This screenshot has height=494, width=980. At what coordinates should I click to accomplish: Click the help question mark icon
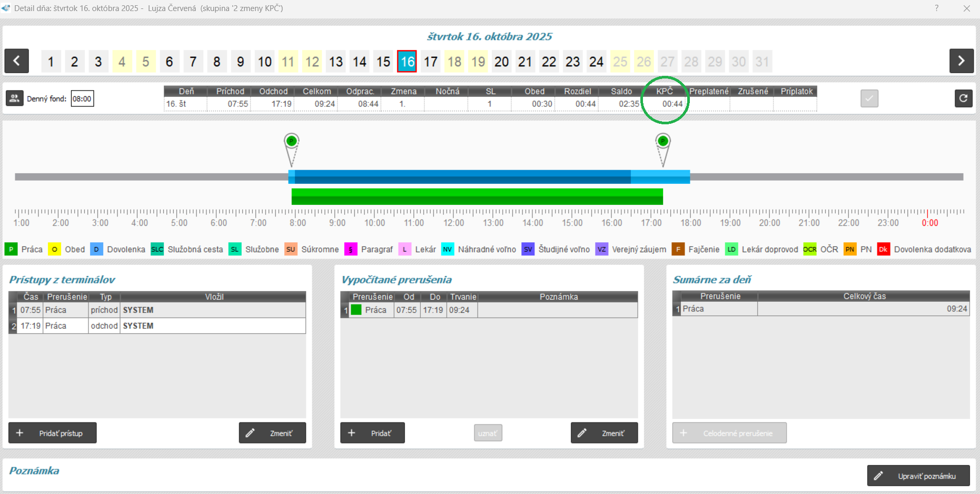point(936,8)
